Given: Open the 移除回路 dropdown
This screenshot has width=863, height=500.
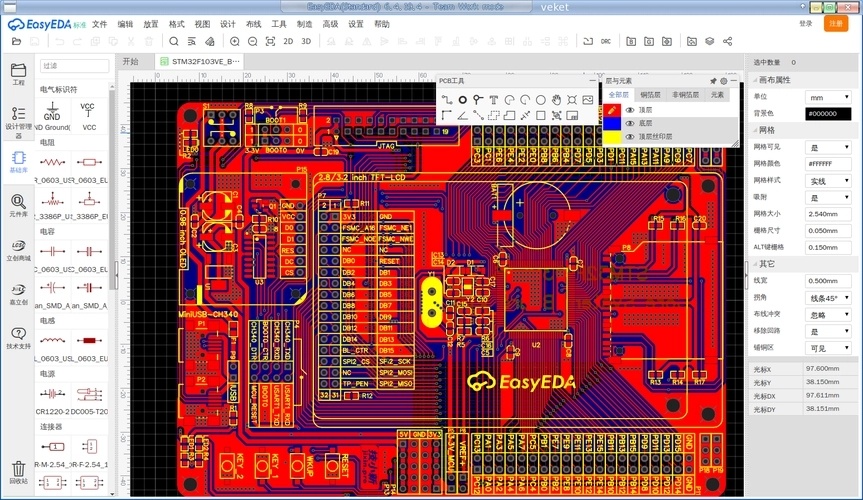Looking at the screenshot, I should coord(828,331).
